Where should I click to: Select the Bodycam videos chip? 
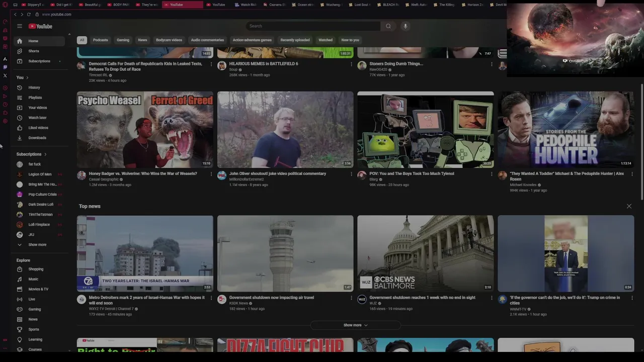169,40
